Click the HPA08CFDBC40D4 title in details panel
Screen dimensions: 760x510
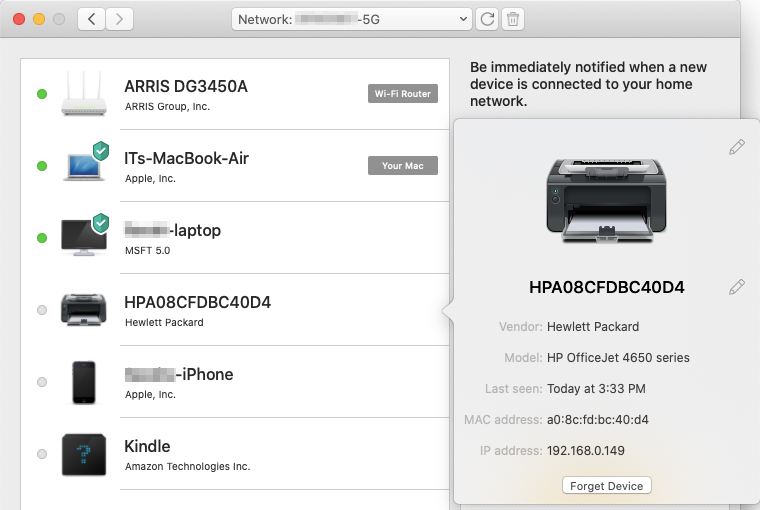(606, 287)
